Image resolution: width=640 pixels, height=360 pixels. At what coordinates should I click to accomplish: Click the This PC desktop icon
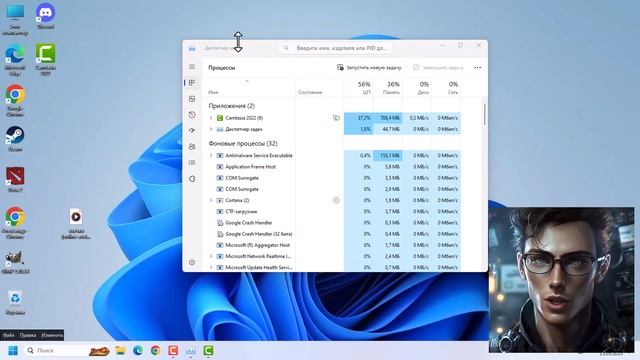tap(15, 20)
